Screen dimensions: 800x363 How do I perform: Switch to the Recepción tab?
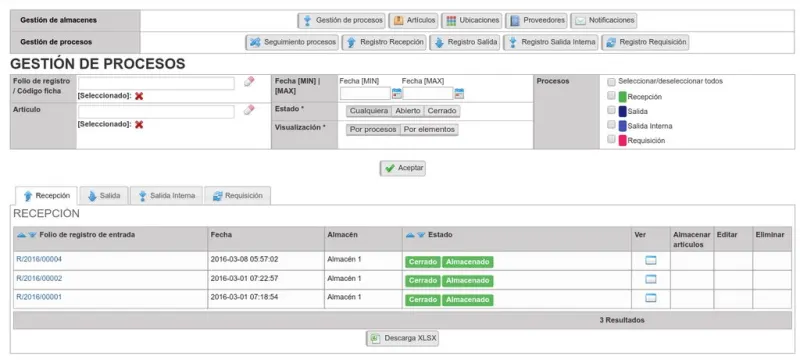46,196
